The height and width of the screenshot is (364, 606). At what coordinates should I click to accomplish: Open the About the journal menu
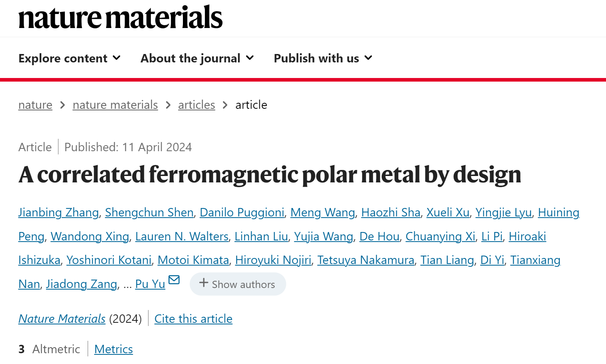[x=197, y=58]
